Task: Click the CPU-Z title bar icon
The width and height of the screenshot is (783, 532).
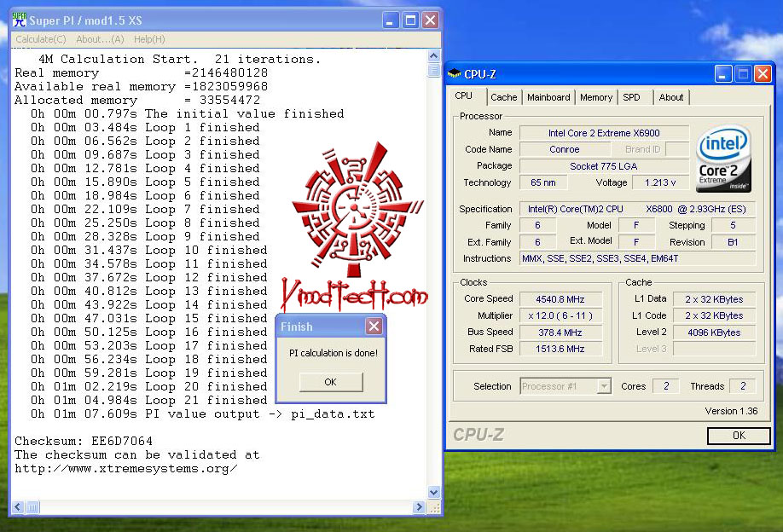Action: [454, 74]
